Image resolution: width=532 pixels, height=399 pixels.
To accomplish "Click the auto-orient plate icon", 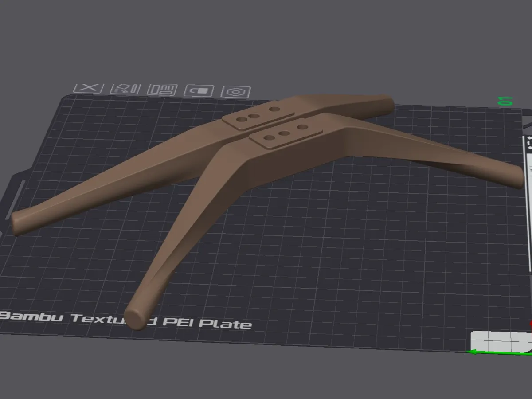I will (x=125, y=89).
